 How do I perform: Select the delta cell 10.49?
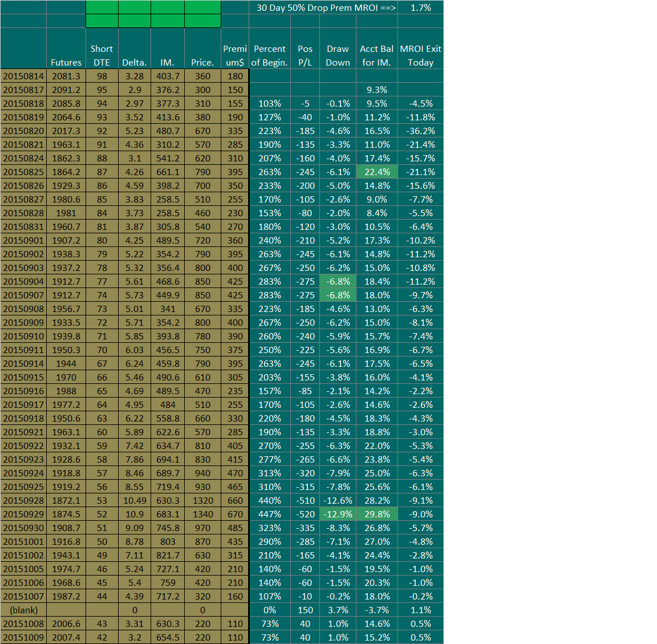[x=135, y=501]
